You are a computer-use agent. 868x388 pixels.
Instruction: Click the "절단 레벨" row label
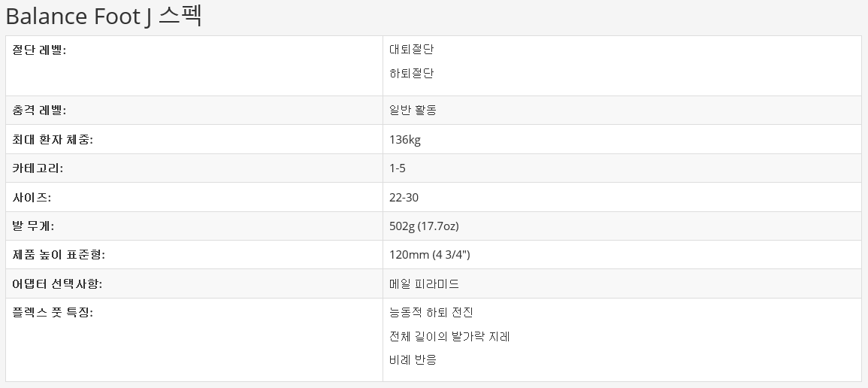[40, 50]
